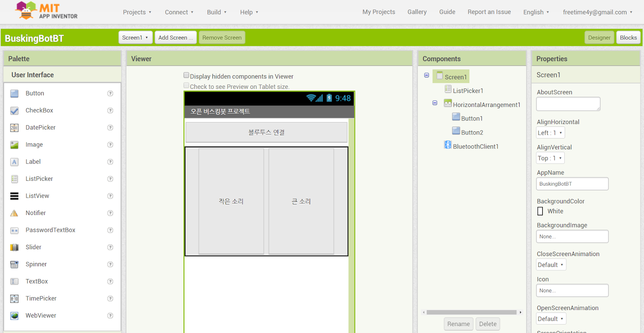This screenshot has width=644, height=333.
Task: Open AlignHorizontal Left dropdown
Action: (x=551, y=132)
